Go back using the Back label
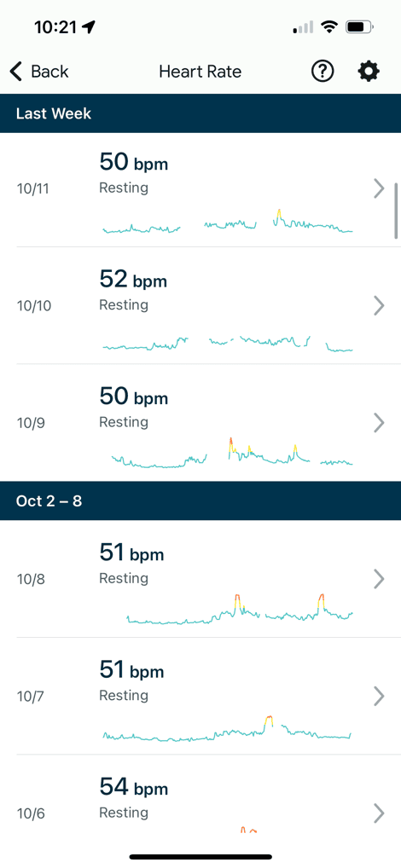The image size is (401, 868). (x=49, y=72)
